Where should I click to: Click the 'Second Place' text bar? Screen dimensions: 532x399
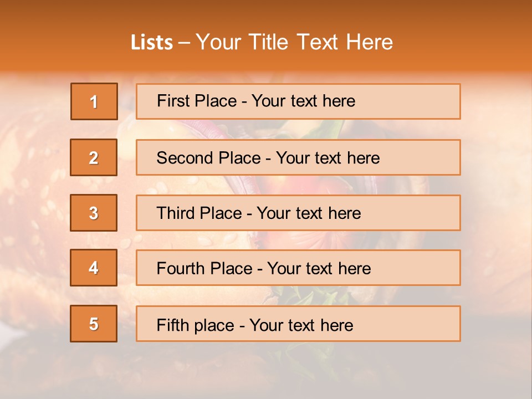(298, 157)
